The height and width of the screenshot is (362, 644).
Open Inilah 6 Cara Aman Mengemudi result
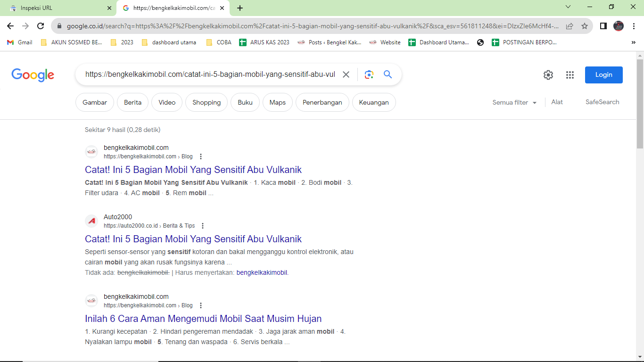pos(203,319)
